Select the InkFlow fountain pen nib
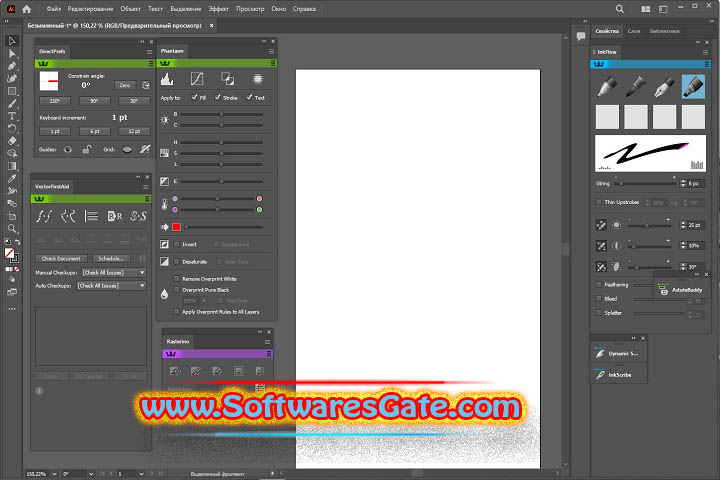The image size is (720, 480). coord(664,86)
